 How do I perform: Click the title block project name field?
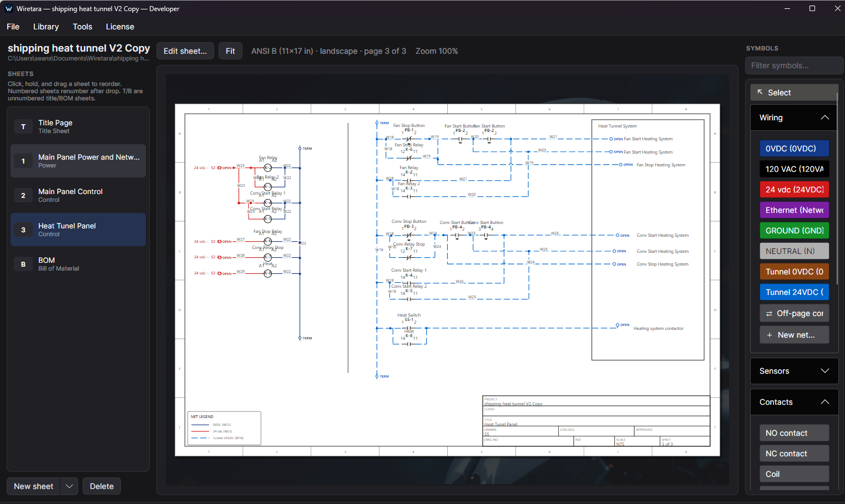596,401
